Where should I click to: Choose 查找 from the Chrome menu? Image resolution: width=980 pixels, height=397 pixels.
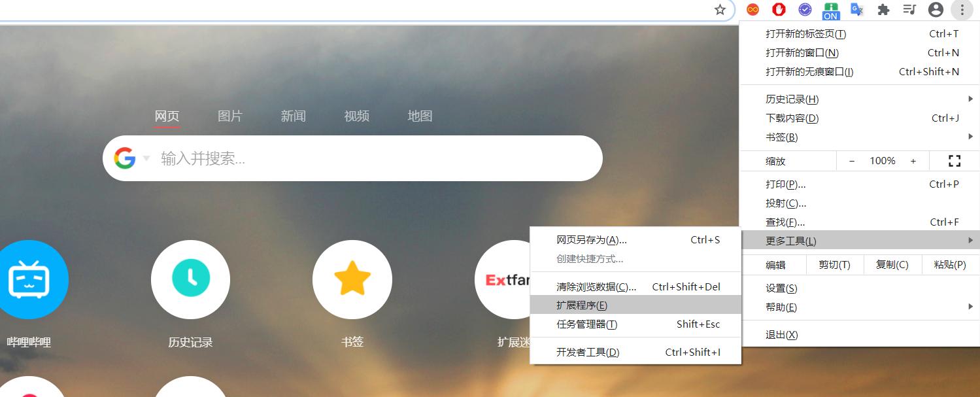[x=860, y=222]
